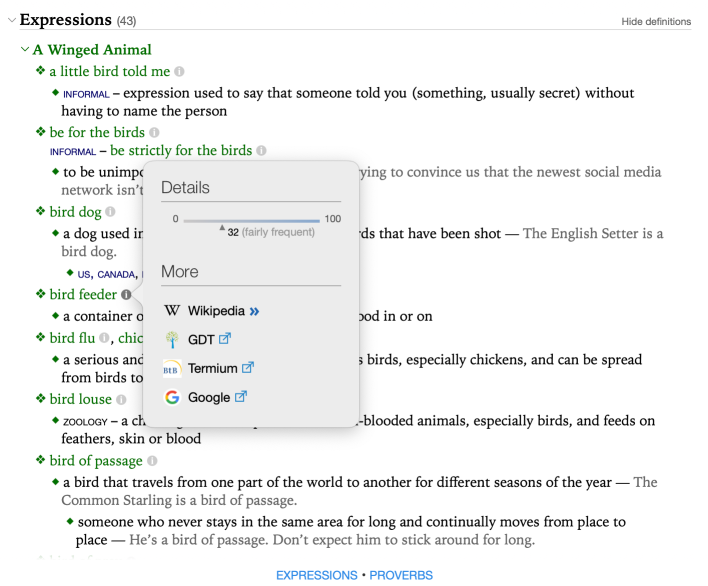The image size is (708, 586).
Task: Toggle 'Hide definitions' option
Action: coord(656,21)
